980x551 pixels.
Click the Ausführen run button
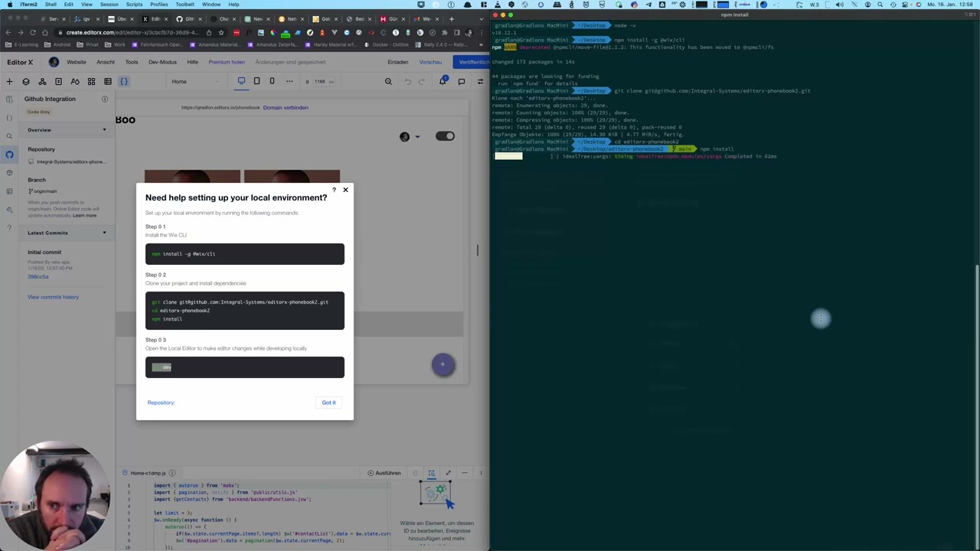pyautogui.click(x=384, y=473)
